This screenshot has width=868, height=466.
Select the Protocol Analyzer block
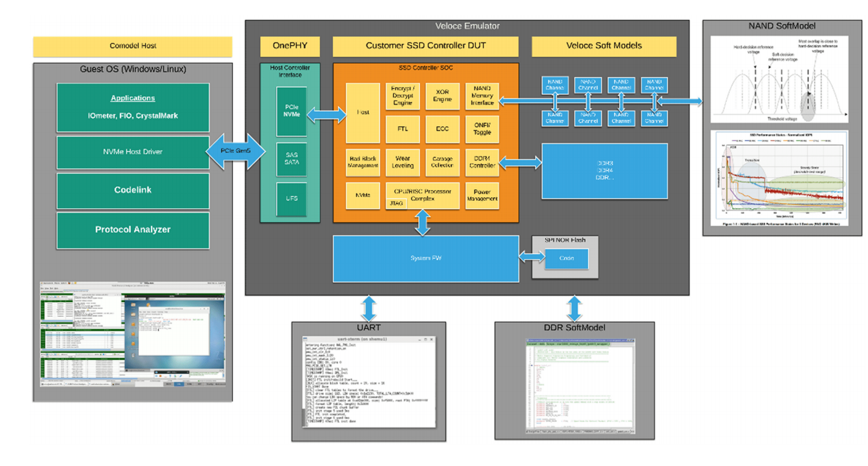click(132, 230)
